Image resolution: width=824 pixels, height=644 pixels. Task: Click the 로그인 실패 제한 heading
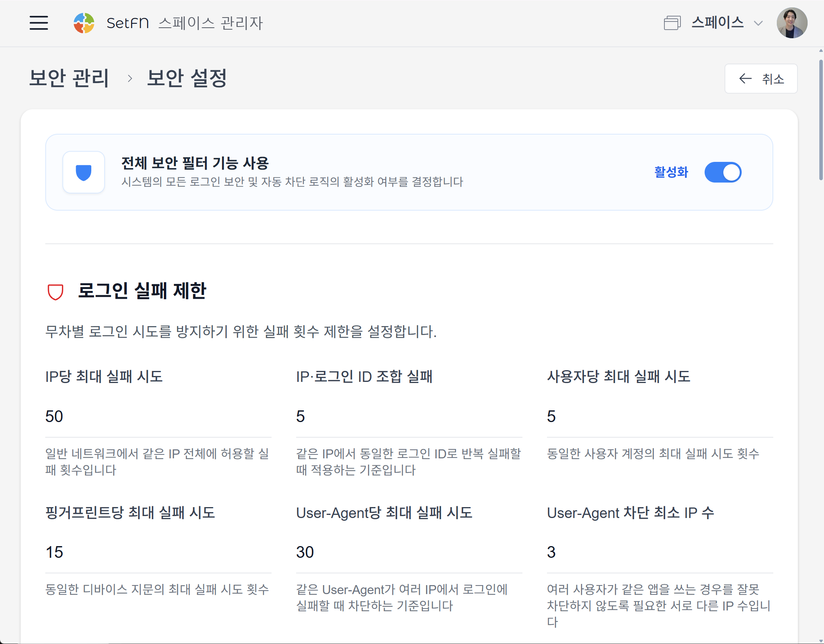coord(142,291)
